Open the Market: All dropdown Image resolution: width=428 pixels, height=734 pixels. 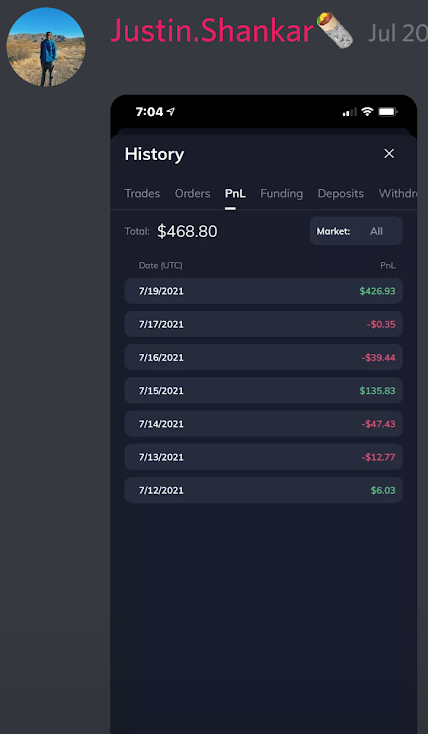[x=356, y=231]
